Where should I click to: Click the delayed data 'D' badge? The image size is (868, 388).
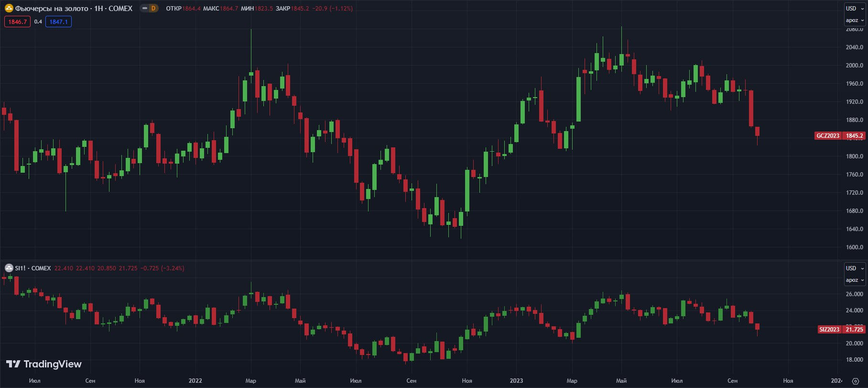pyautogui.click(x=153, y=8)
